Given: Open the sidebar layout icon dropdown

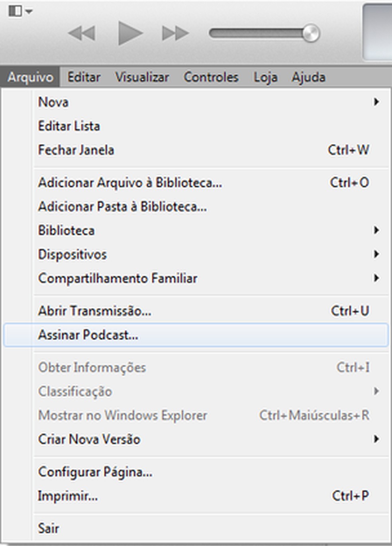Looking at the screenshot, I should point(20,11).
